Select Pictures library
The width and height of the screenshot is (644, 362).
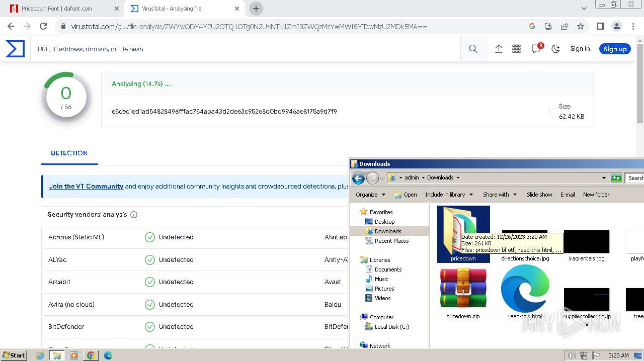[x=384, y=289]
